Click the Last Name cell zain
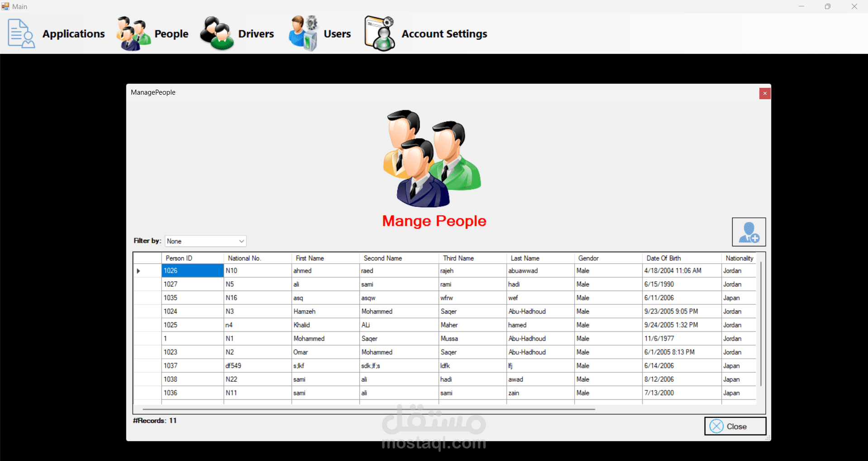Screen dimensions: 868x461 click(x=541, y=393)
